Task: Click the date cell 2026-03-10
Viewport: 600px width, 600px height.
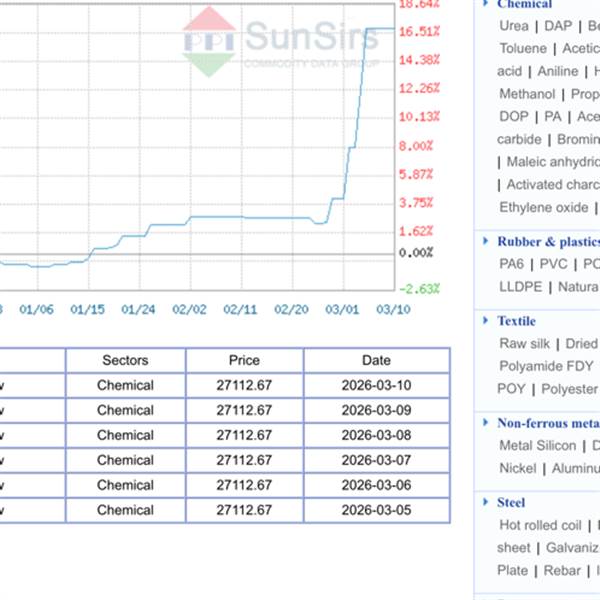Action: point(376,385)
